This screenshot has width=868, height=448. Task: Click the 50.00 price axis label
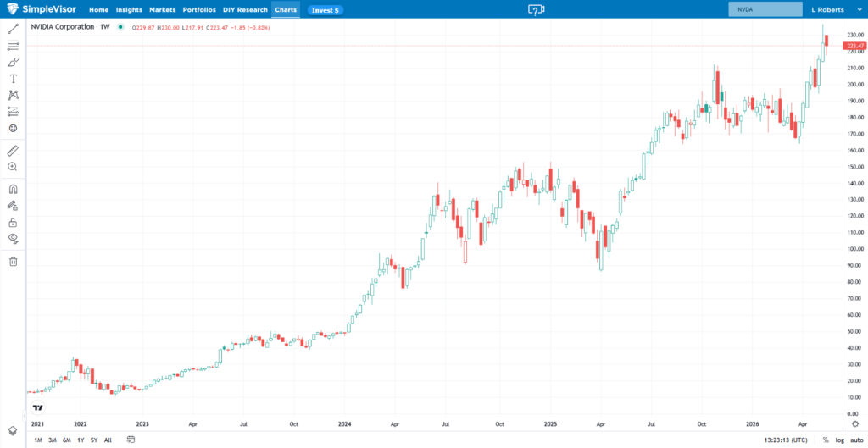tap(855, 331)
